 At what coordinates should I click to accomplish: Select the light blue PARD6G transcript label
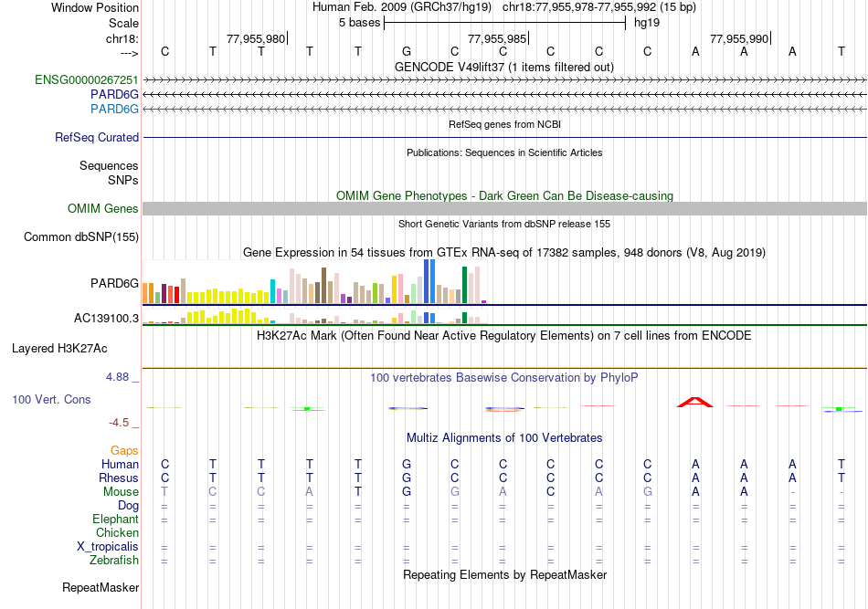click(x=114, y=109)
